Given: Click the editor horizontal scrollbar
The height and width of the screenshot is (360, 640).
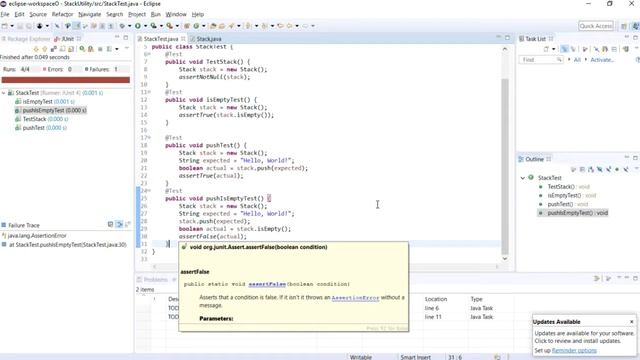Looking at the screenshot, I should (326, 267).
